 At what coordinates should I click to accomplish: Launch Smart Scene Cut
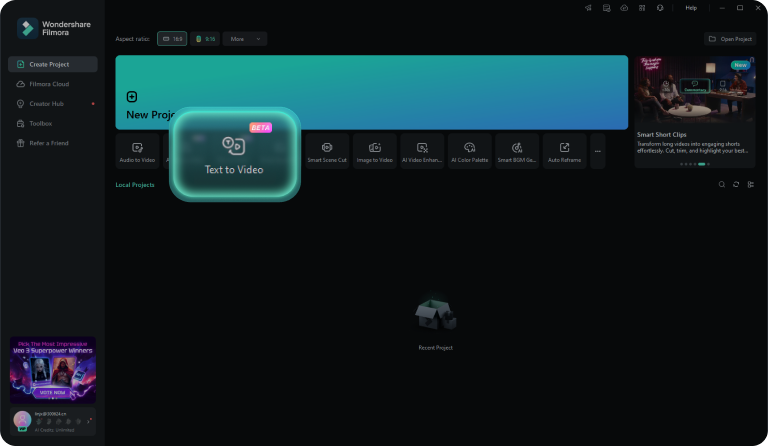[327, 151]
